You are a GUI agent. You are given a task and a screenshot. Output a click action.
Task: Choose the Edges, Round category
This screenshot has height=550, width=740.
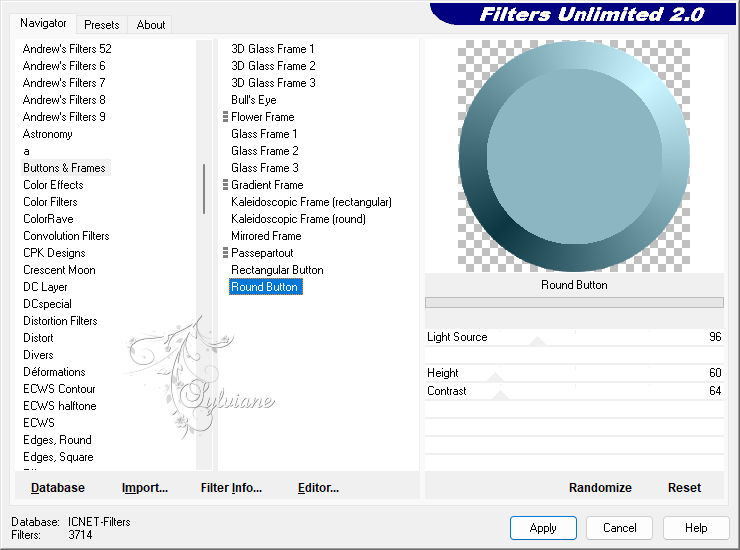(58, 440)
